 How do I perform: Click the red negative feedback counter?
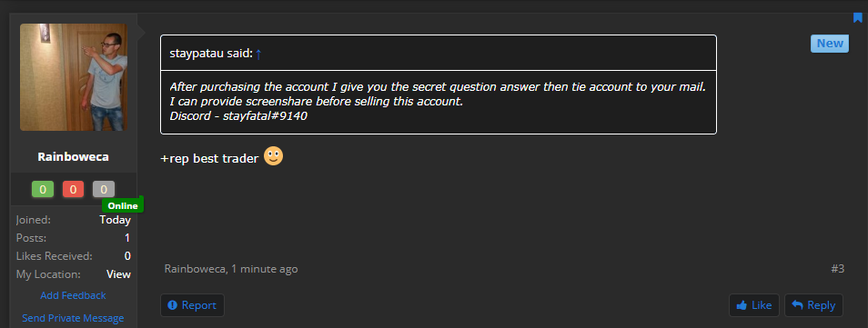[73, 189]
